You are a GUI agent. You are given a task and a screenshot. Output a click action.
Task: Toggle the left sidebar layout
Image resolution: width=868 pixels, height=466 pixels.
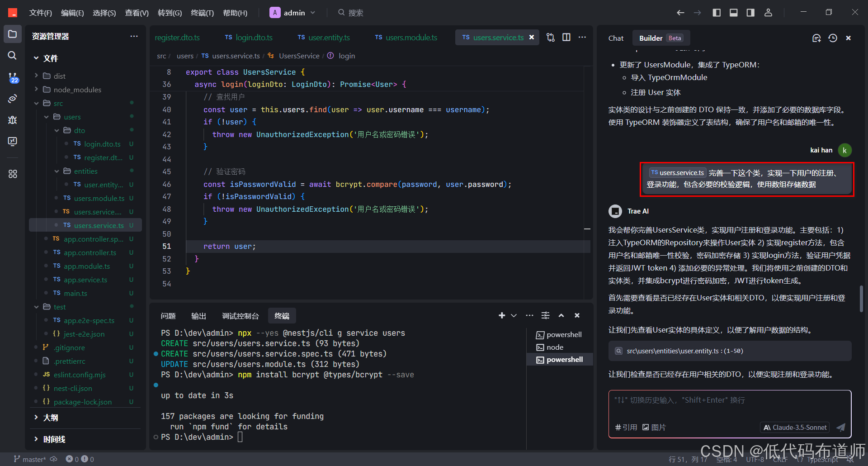(717, 13)
